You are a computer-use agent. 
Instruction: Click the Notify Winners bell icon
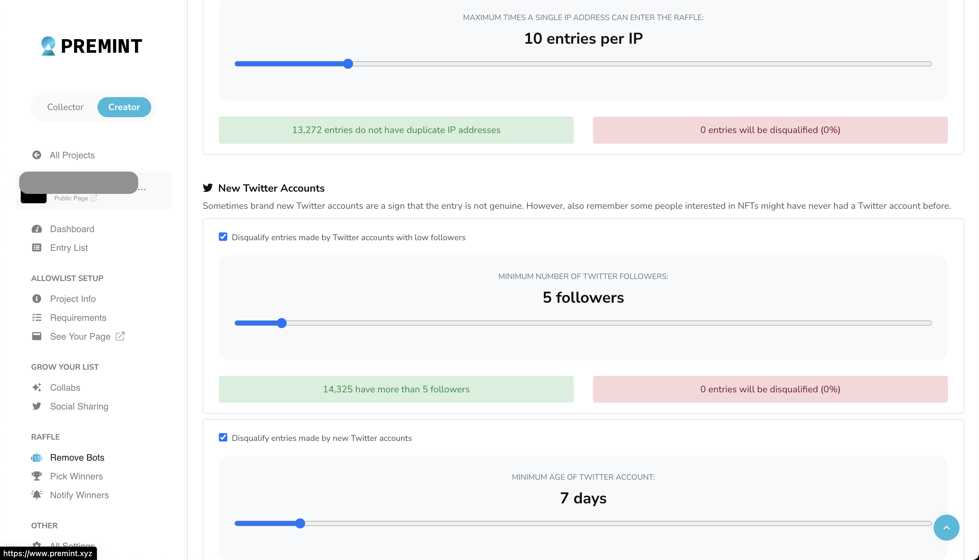[x=37, y=495]
